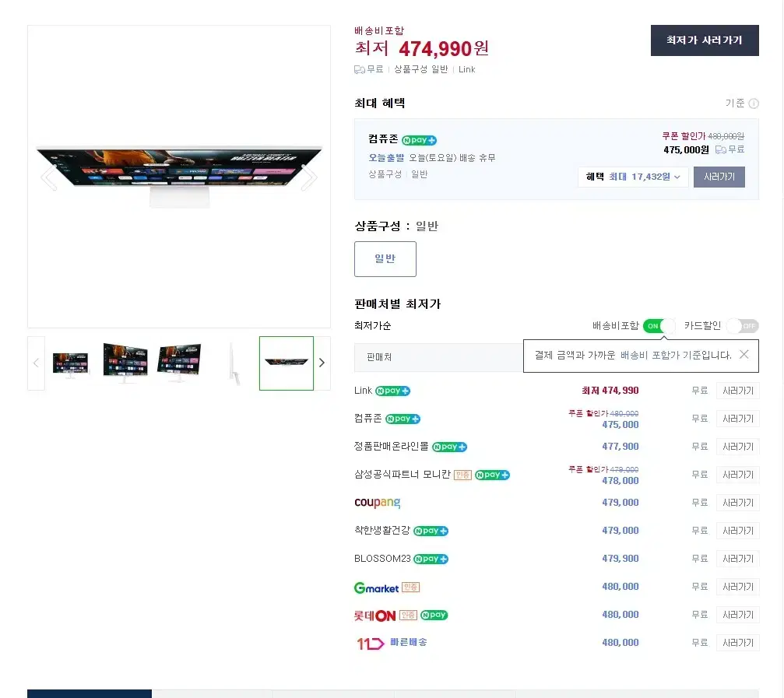784x698 pixels.
Task: Click 사러가기 for 11번가
Action: click(x=737, y=643)
